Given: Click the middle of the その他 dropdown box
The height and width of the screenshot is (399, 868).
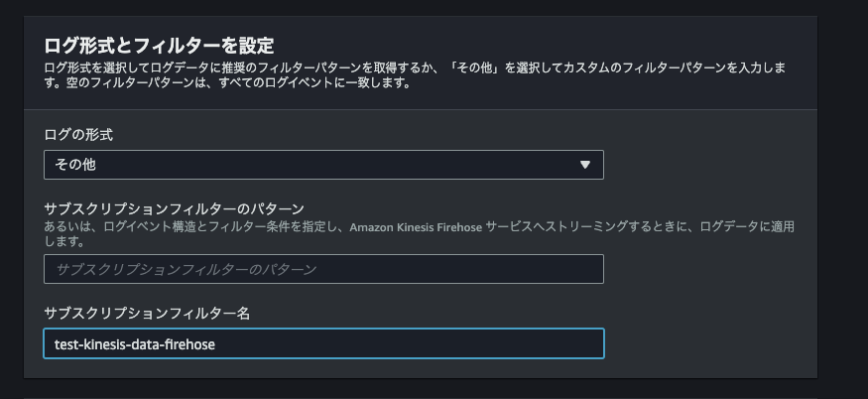Looking at the screenshot, I should point(323,165).
